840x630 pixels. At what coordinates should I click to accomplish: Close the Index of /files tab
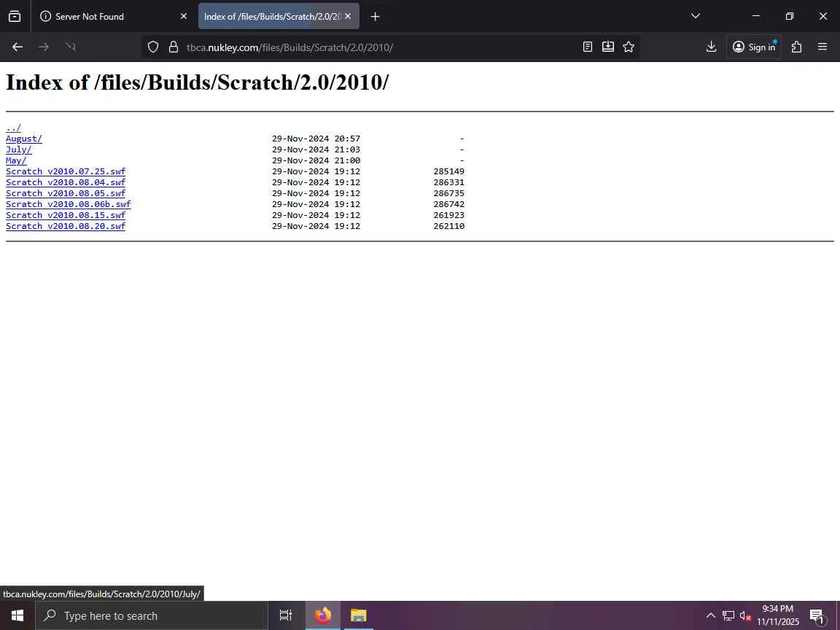[x=348, y=17]
